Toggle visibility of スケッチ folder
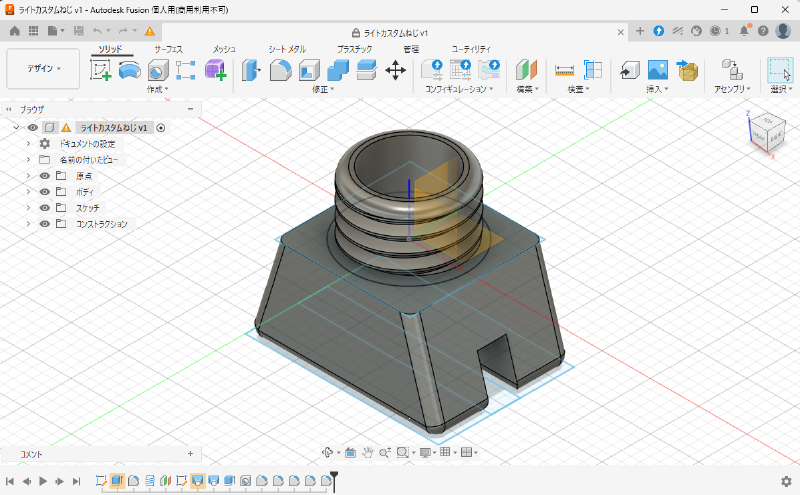The width and height of the screenshot is (800, 495). pyautogui.click(x=45, y=208)
